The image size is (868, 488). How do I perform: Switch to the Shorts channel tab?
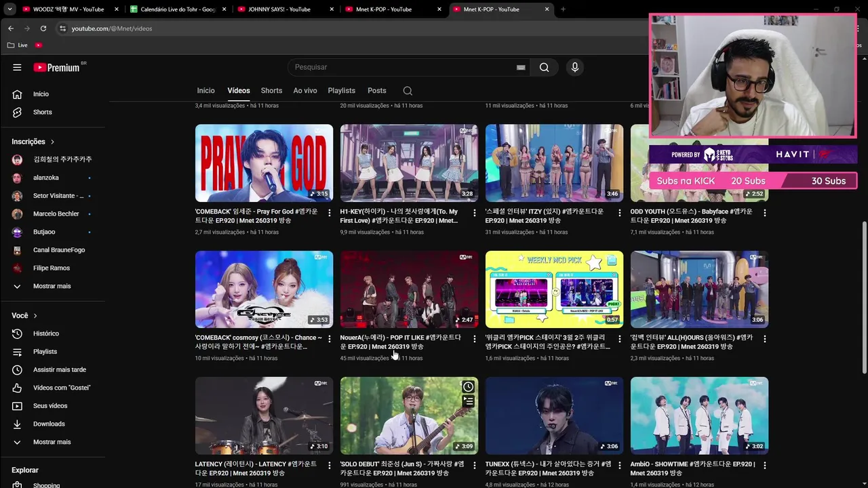click(271, 91)
